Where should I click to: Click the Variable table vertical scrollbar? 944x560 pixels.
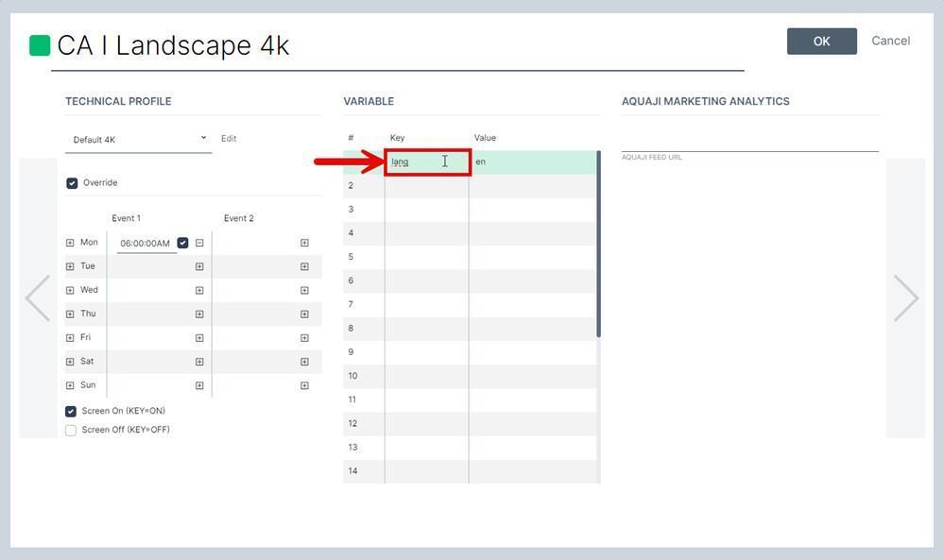coord(598,244)
